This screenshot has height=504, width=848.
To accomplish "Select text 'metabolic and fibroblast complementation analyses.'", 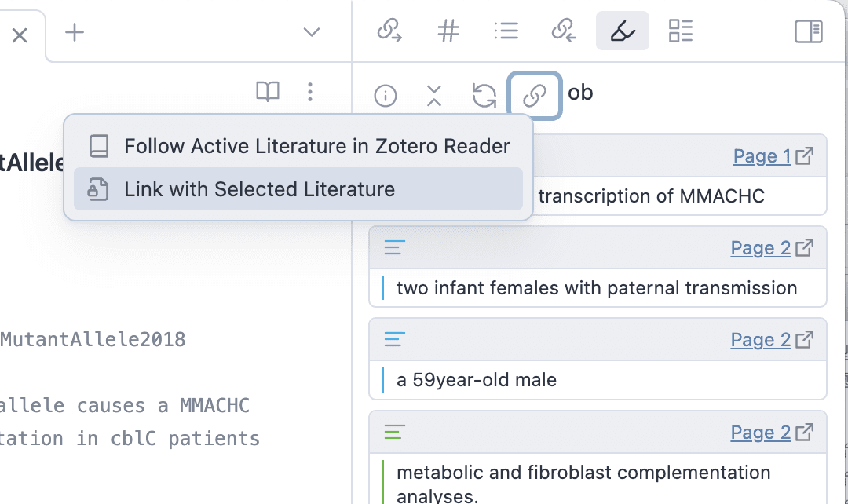I will [583, 484].
